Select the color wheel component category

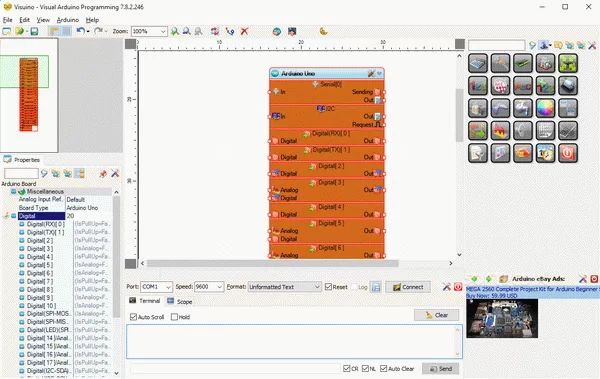click(545, 108)
